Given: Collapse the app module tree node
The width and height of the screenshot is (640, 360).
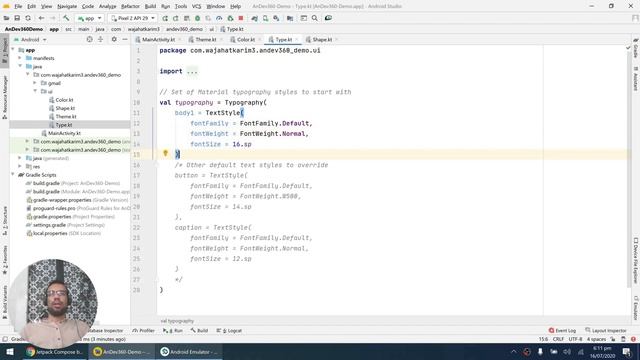Looking at the screenshot, I should pos(13,50).
